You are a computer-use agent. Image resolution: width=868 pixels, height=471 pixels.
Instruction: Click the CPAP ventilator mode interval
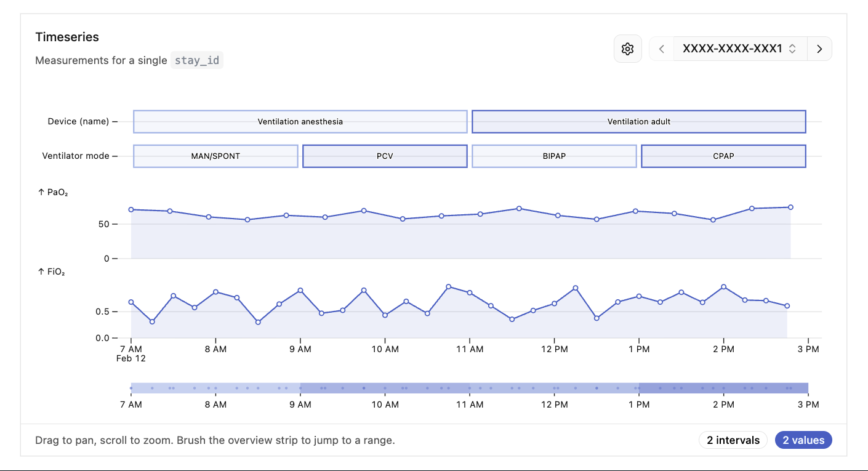click(x=723, y=156)
